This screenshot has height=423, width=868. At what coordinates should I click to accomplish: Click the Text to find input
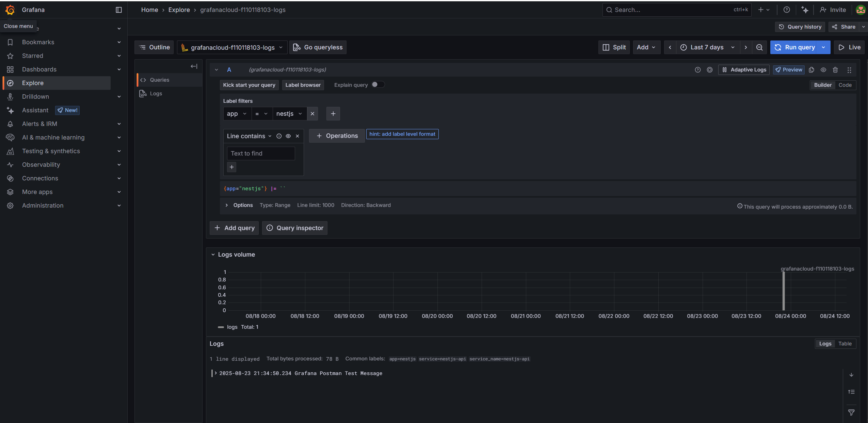260,153
